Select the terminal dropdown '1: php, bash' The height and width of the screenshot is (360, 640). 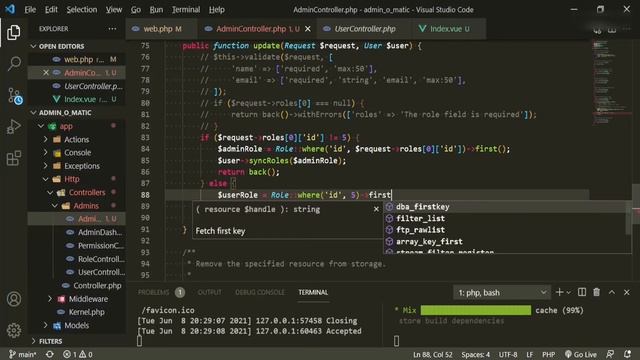[x=502, y=293]
